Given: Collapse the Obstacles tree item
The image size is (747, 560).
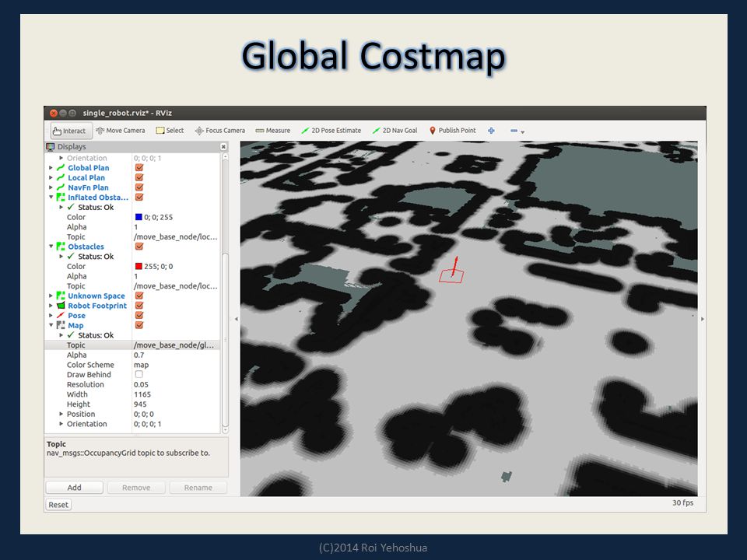Looking at the screenshot, I should pyautogui.click(x=51, y=247).
